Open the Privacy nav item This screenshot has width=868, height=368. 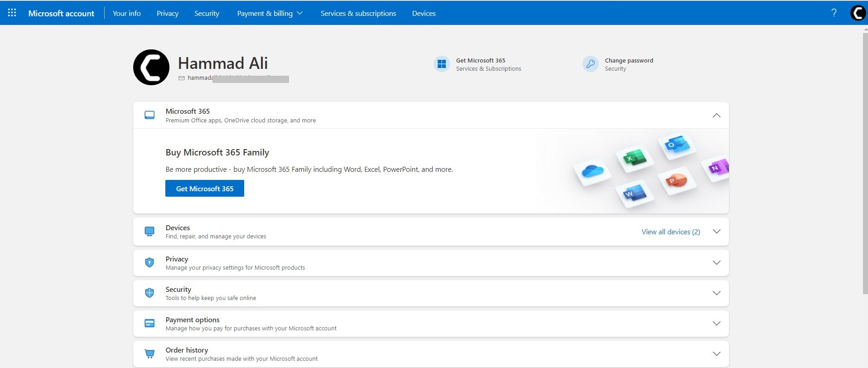coord(168,13)
